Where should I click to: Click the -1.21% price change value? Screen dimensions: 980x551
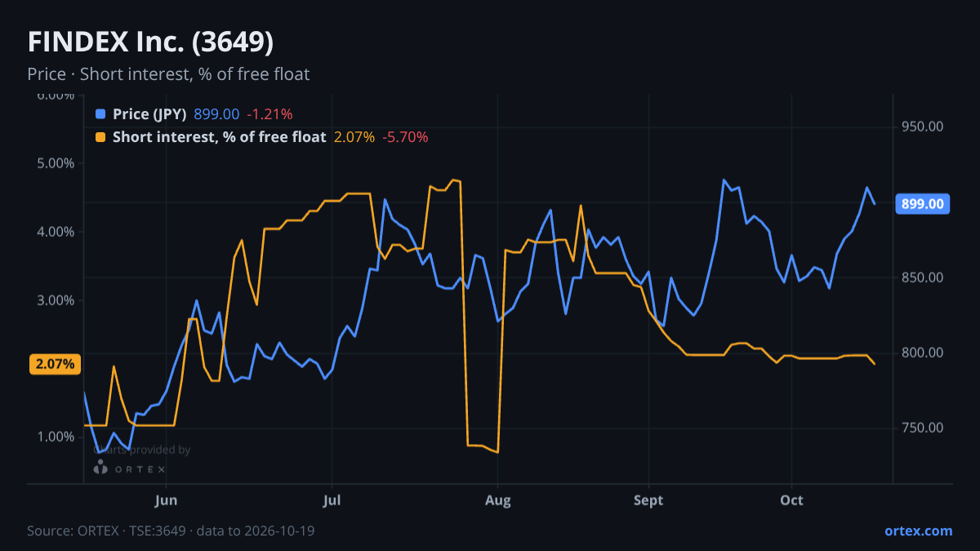point(269,114)
